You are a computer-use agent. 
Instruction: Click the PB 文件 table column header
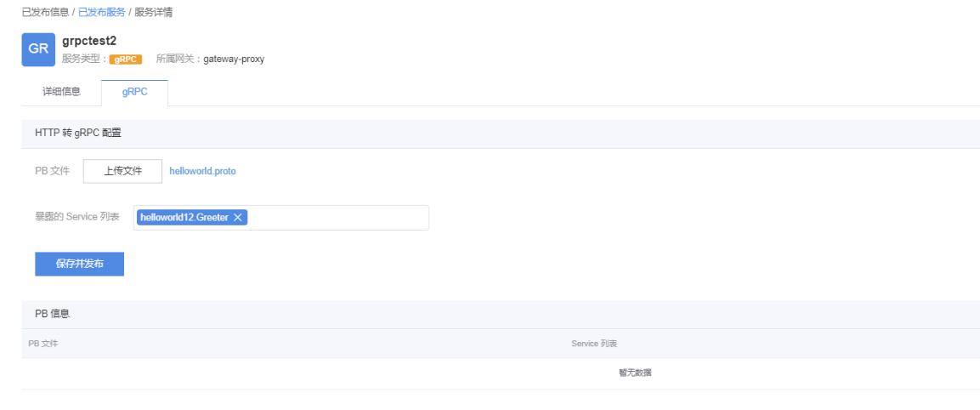pyautogui.click(x=43, y=344)
